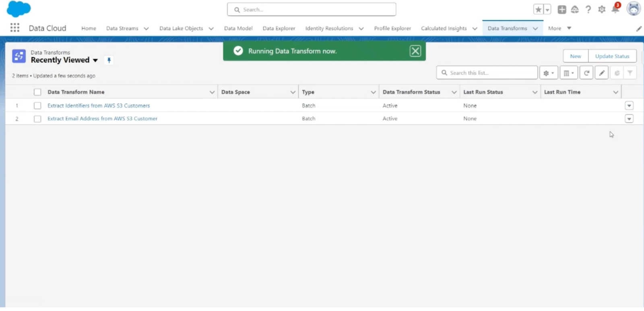Screen dimensions: 644x311
Task: Open the Calculated Insights tab
Action: pyautogui.click(x=444, y=29)
